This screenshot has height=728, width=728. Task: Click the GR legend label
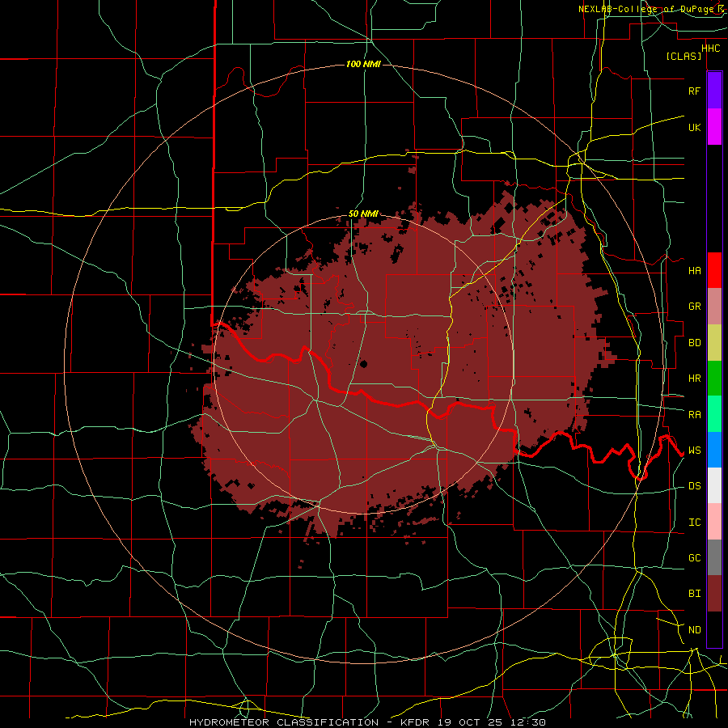click(x=694, y=307)
